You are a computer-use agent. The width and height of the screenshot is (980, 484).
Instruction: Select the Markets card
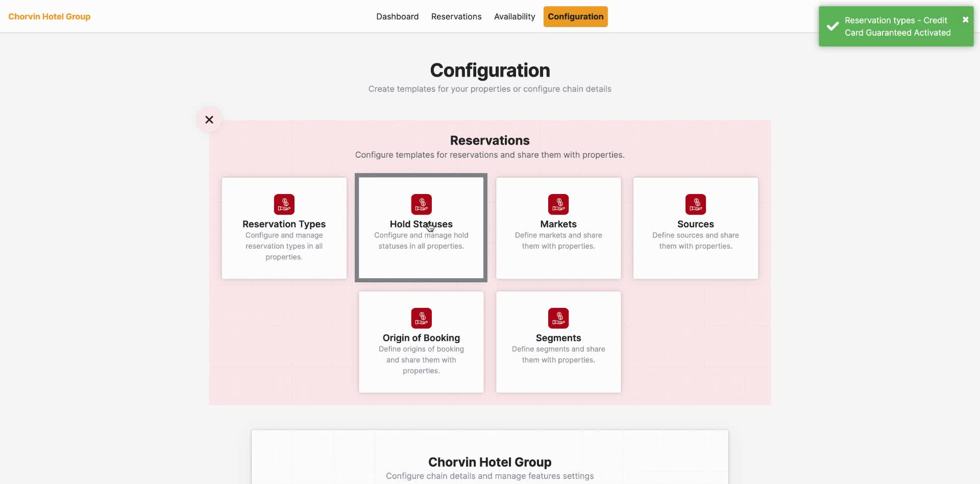tap(558, 228)
